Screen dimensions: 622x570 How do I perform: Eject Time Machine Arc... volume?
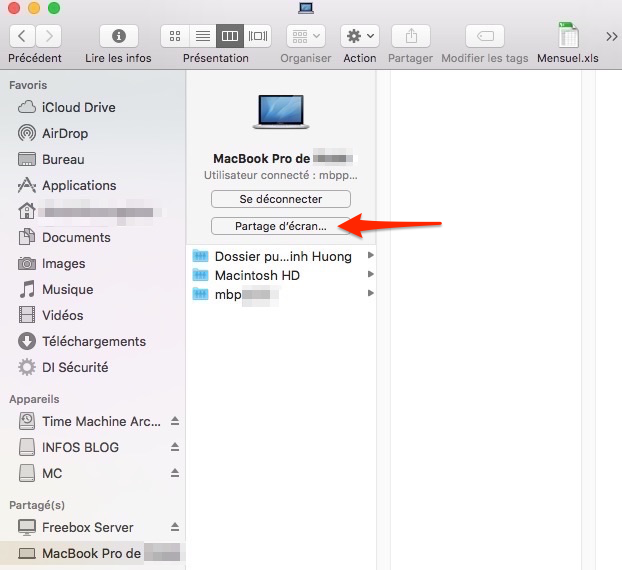click(175, 421)
